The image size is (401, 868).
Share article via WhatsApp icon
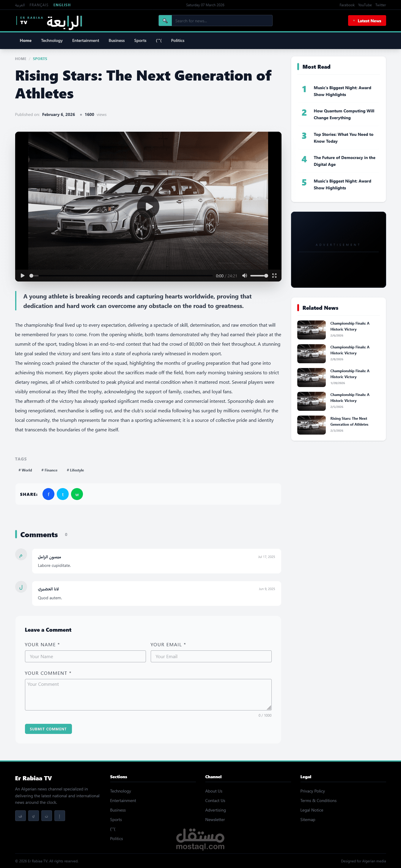click(x=77, y=494)
